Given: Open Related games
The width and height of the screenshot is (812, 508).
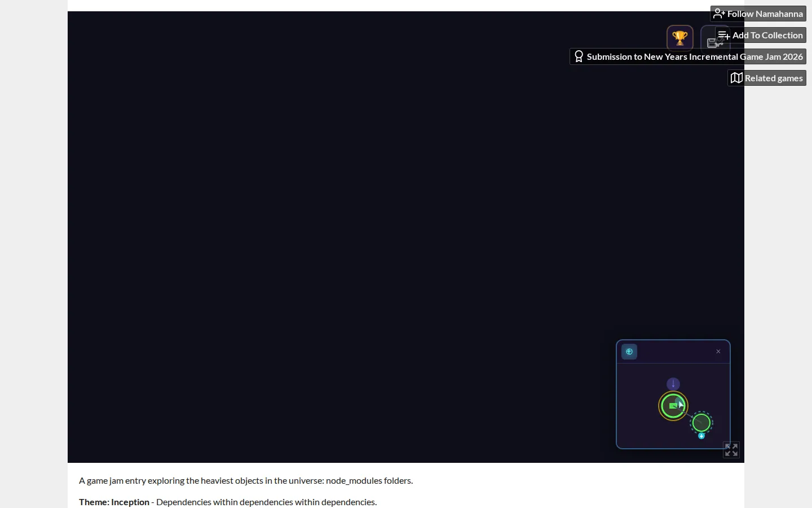Looking at the screenshot, I should click(767, 78).
